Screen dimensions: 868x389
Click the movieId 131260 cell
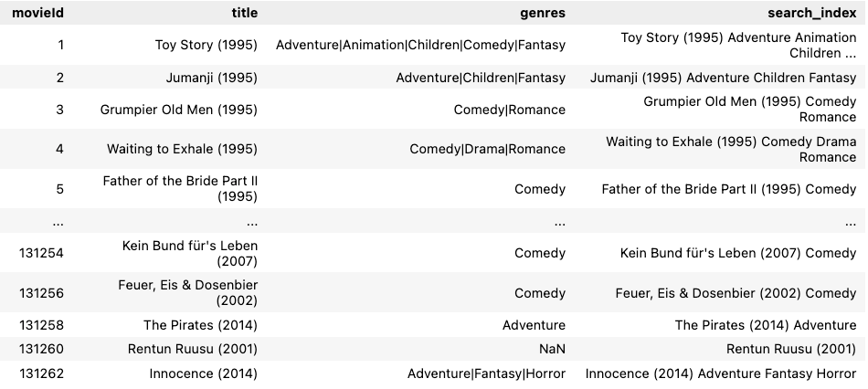point(42,349)
